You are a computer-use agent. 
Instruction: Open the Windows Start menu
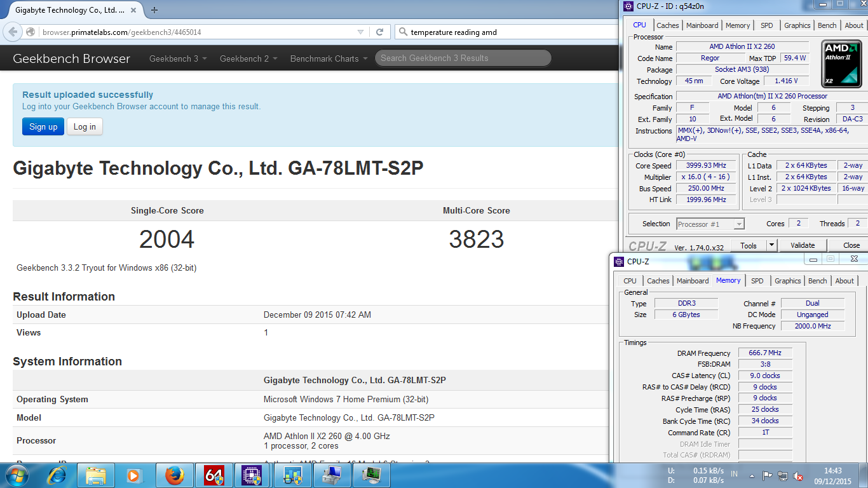[16, 475]
